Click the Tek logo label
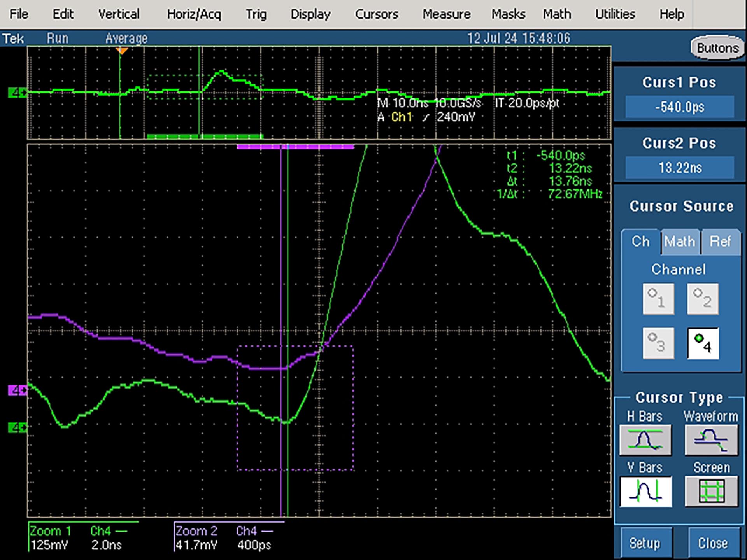The width and height of the screenshot is (747, 560). [x=13, y=38]
